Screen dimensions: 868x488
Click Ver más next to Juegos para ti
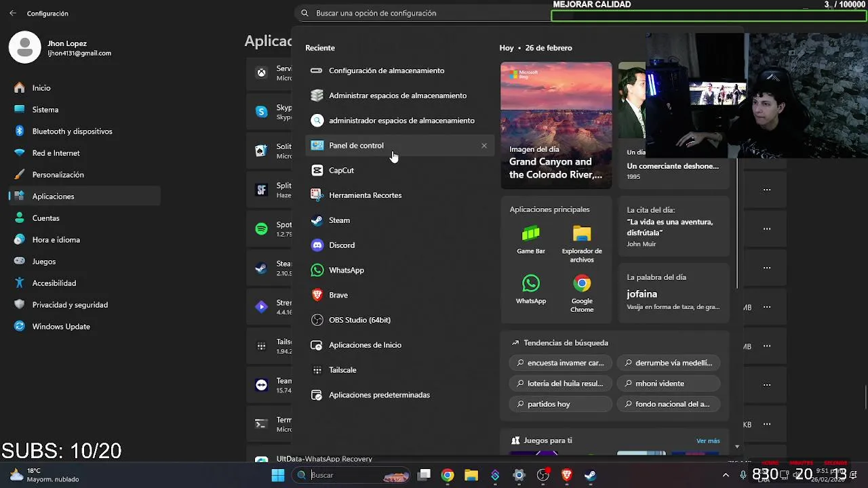pos(708,441)
